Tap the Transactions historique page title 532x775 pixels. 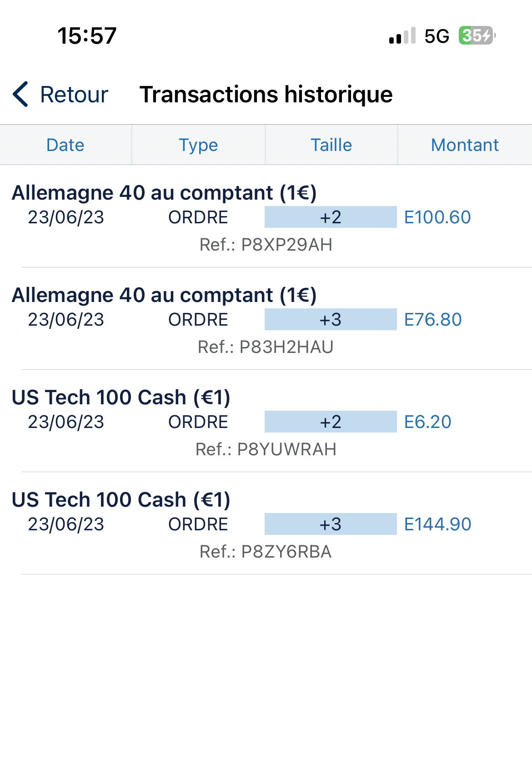[x=266, y=95]
